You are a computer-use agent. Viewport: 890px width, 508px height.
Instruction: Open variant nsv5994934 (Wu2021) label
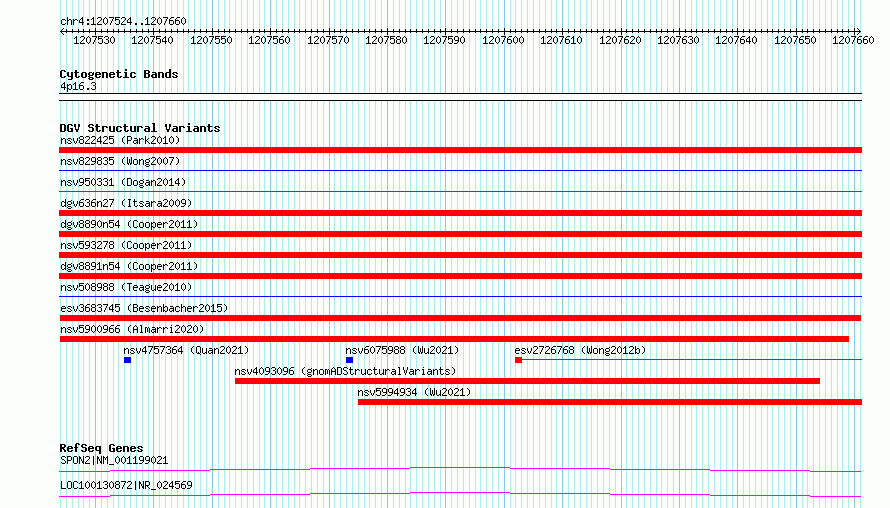pos(414,392)
